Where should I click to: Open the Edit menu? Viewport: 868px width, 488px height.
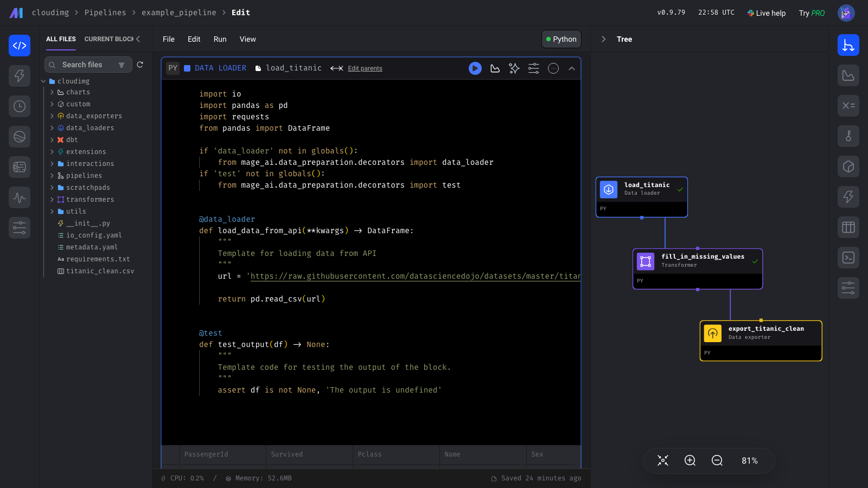(x=194, y=39)
